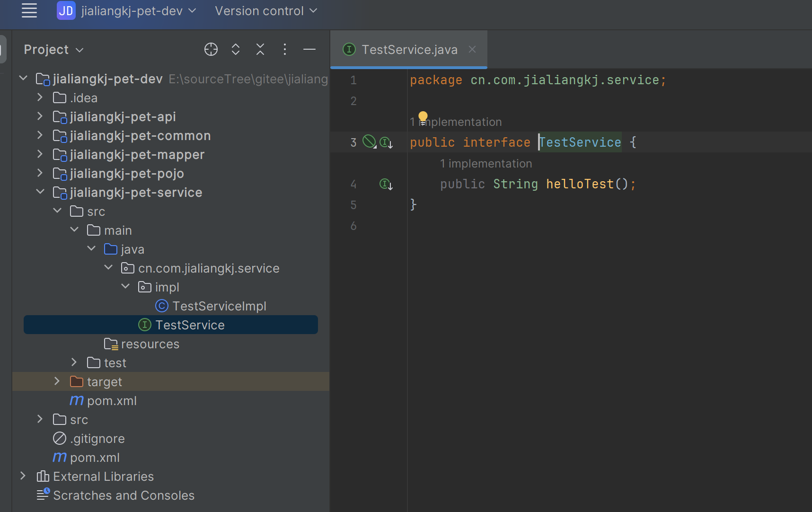Click the interface icon on TestService.java tab
The width and height of the screenshot is (812, 512).
[349, 49]
